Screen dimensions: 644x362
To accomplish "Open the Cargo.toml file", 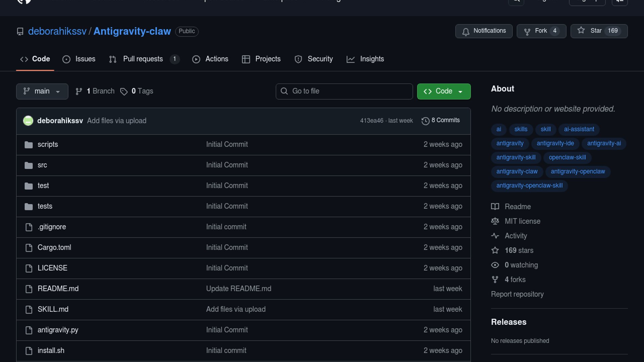I will [54, 247].
